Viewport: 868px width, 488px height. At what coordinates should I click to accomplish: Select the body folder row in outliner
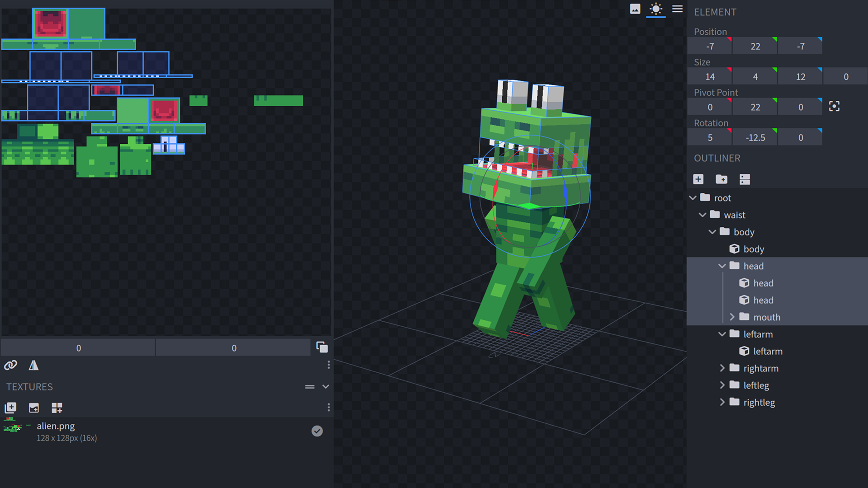[777, 232]
